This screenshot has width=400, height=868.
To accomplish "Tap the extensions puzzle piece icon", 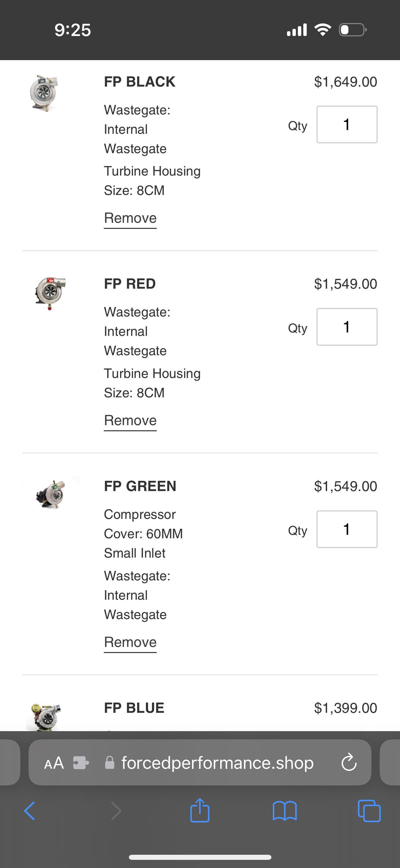I will pos(81,763).
